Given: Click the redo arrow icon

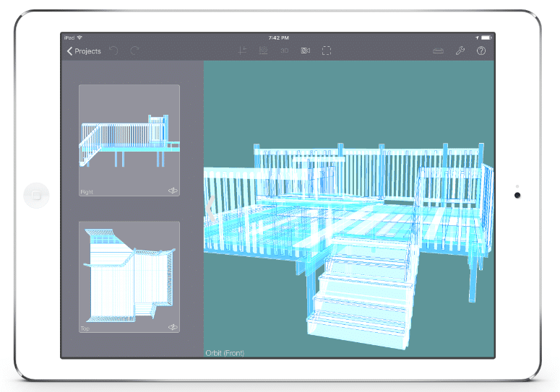Looking at the screenshot, I should coord(134,51).
